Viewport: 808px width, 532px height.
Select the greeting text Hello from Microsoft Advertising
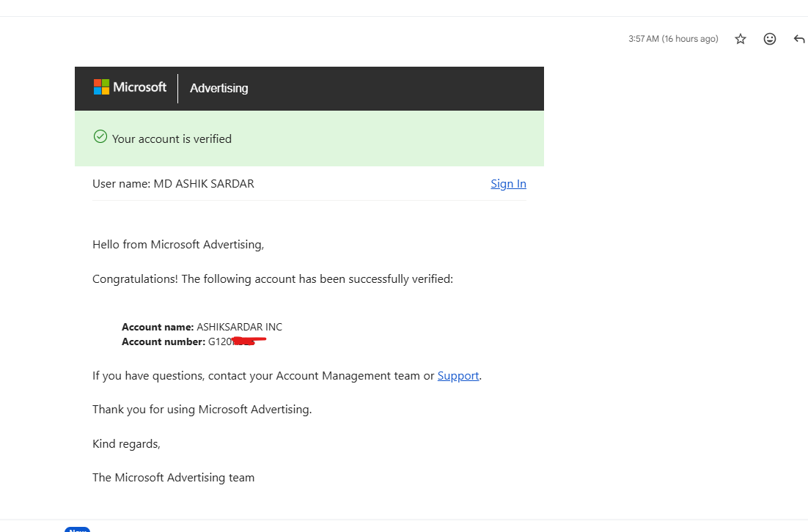click(x=178, y=244)
